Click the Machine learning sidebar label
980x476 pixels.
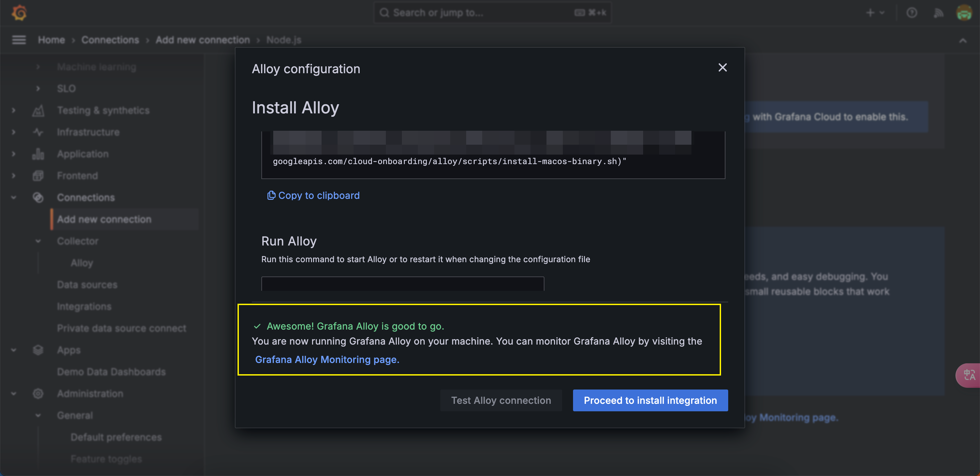pyautogui.click(x=97, y=67)
